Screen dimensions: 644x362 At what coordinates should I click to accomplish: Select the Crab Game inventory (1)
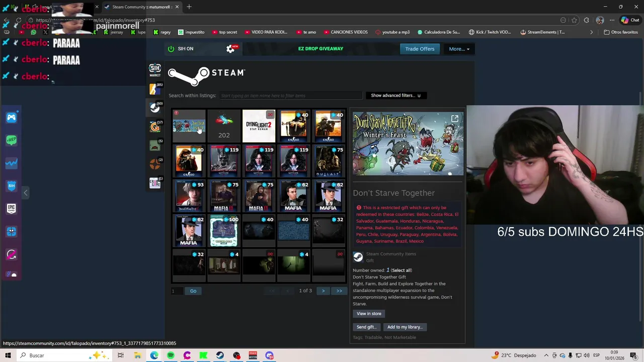[155, 183]
